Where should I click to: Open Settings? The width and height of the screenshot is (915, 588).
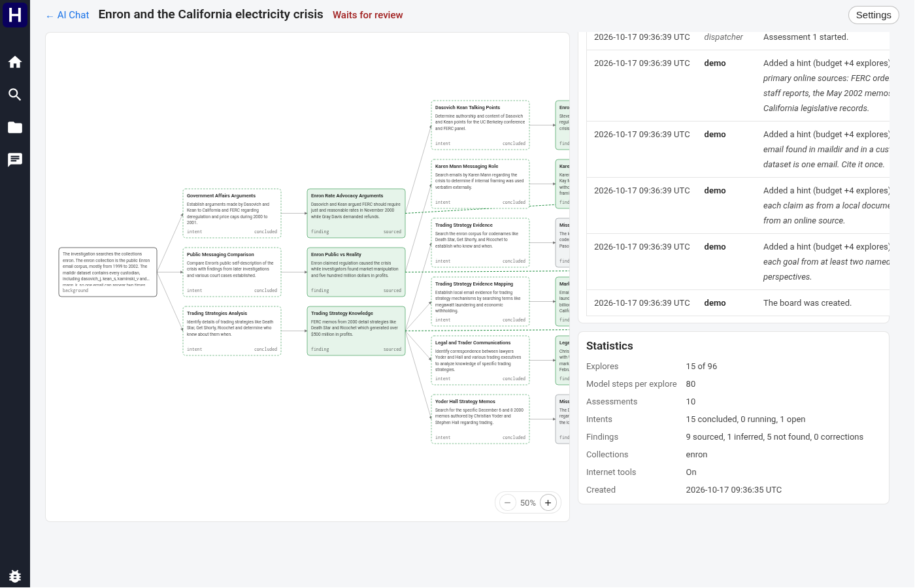point(873,15)
